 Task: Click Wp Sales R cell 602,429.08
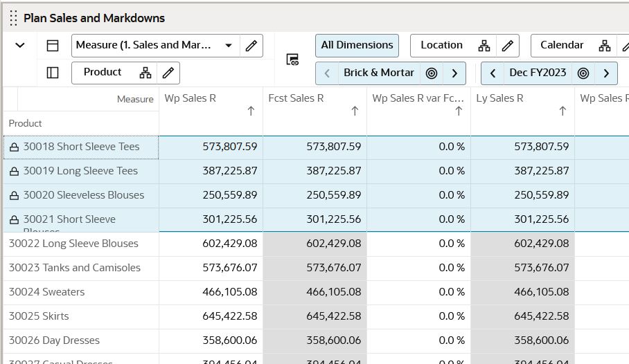(211, 244)
